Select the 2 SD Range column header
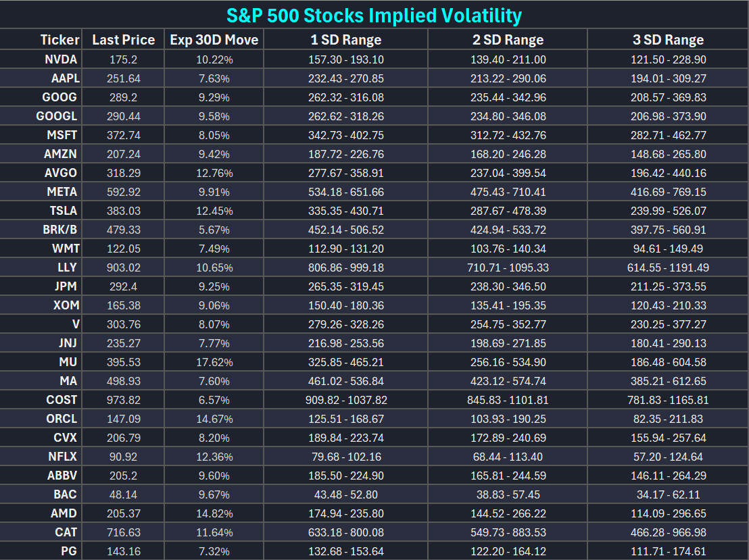This screenshot has width=749, height=560. 508,40
